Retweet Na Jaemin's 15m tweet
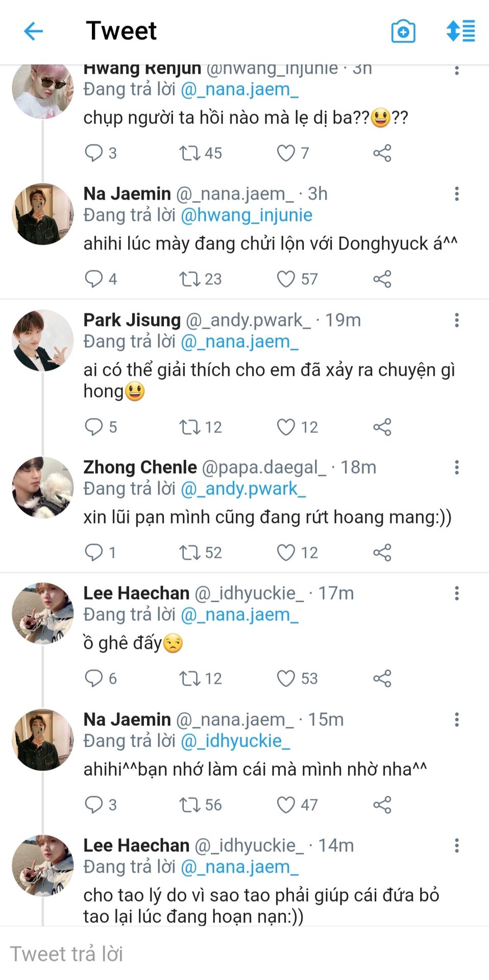Image resolution: width=489 pixels, height=980 pixels. coord(190,805)
